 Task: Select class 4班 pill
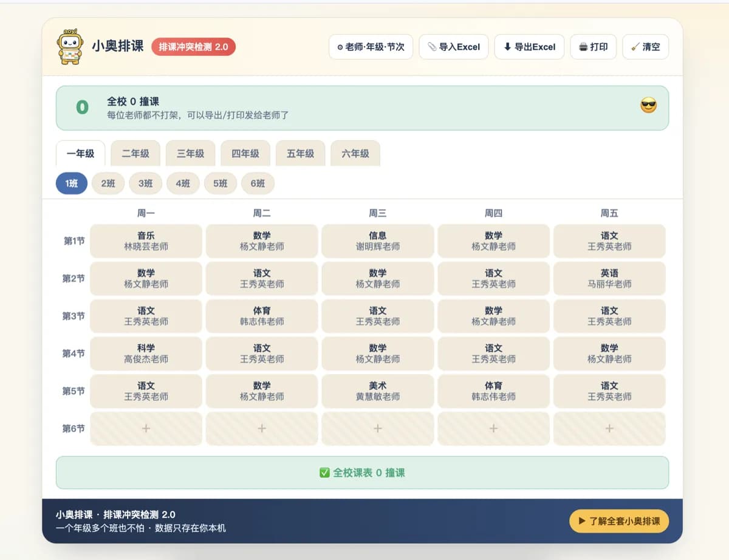(183, 183)
